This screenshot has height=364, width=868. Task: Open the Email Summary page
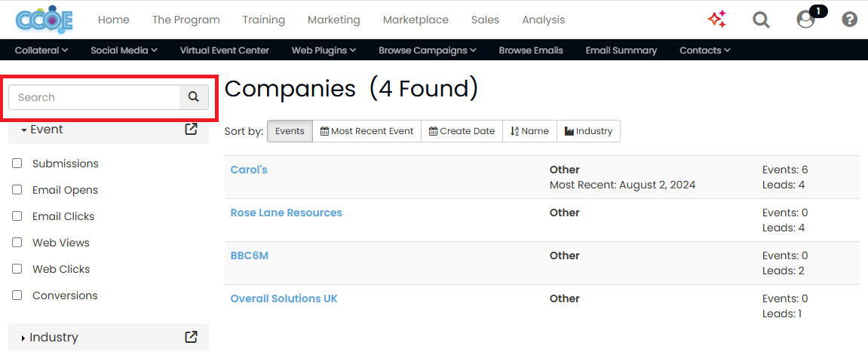click(x=621, y=50)
